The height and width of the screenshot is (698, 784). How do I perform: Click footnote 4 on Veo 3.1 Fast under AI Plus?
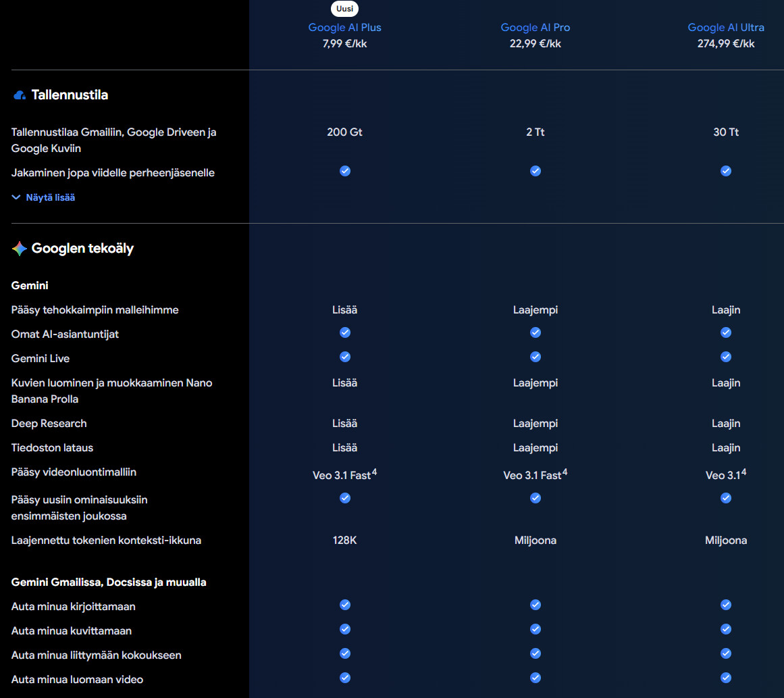tap(374, 472)
